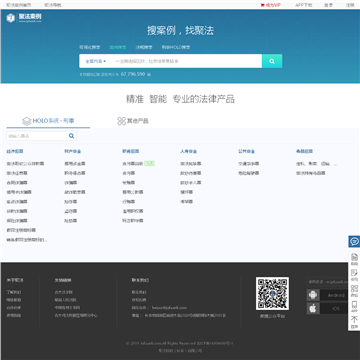This screenshot has height=360, width=360.
Task: Click the crime-name filter input box
Action: [37, 136]
